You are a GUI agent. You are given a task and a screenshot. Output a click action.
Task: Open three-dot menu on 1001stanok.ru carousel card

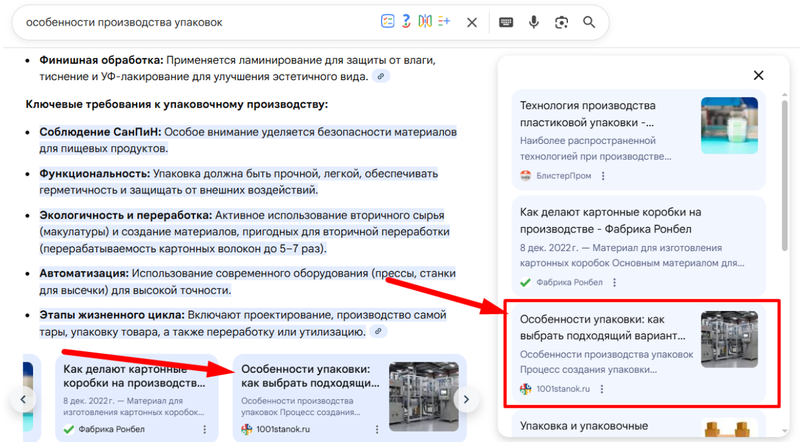377,429
